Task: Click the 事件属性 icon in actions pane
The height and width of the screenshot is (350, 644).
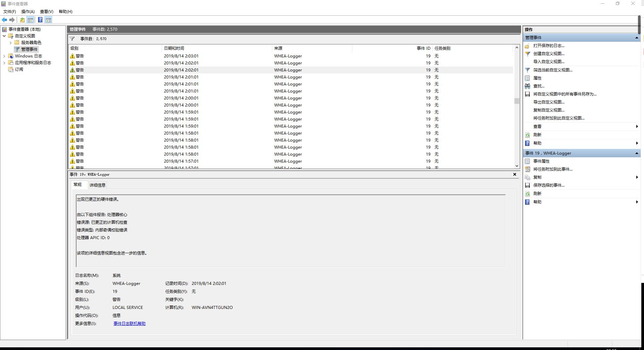Action: tap(527, 161)
